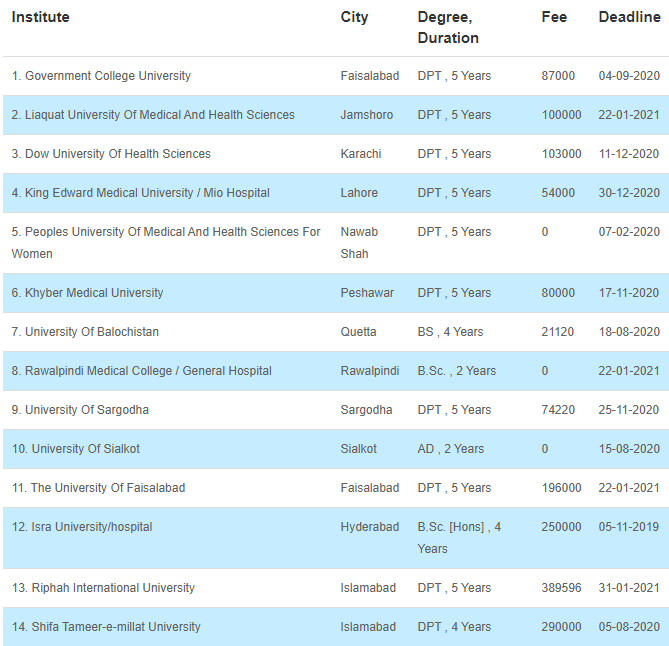The image size is (669, 646).
Task: Click the City column header
Action: pos(354,17)
